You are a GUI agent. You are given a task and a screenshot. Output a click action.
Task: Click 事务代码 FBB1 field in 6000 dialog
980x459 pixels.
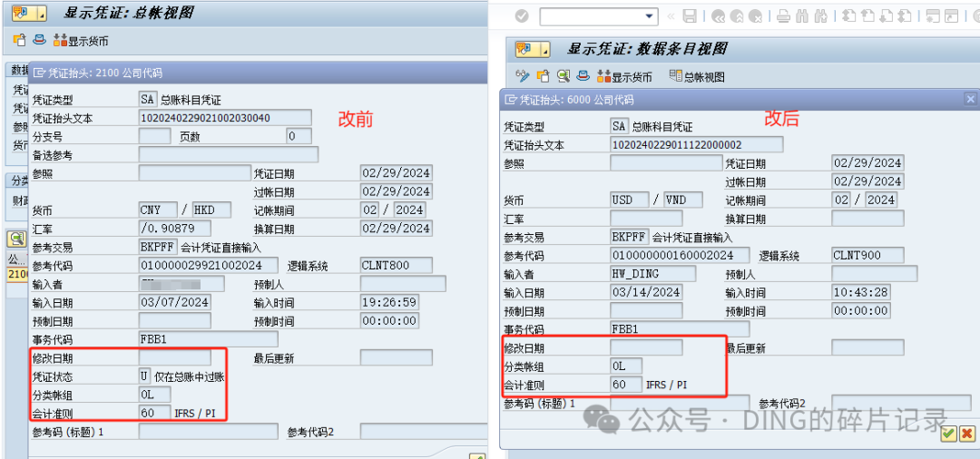[680, 328]
